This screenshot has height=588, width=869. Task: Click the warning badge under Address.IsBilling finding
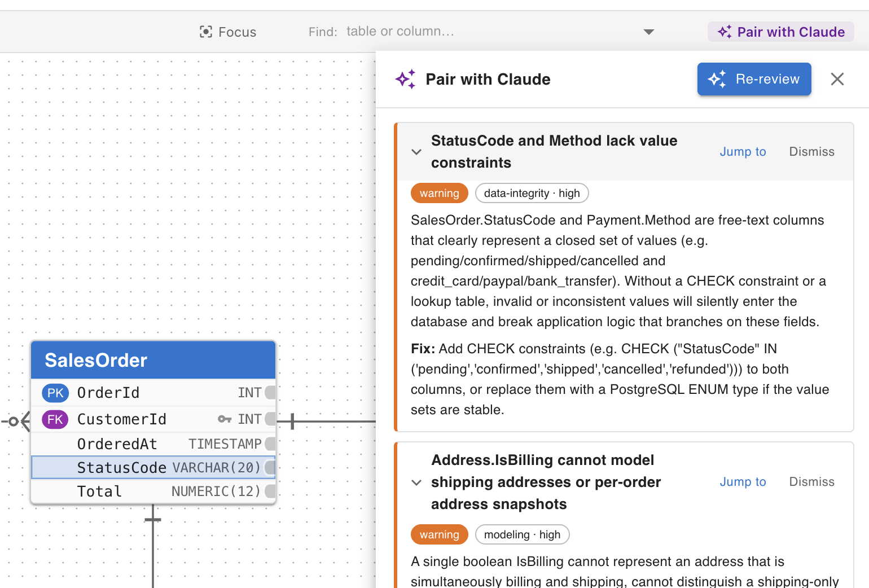click(440, 534)
